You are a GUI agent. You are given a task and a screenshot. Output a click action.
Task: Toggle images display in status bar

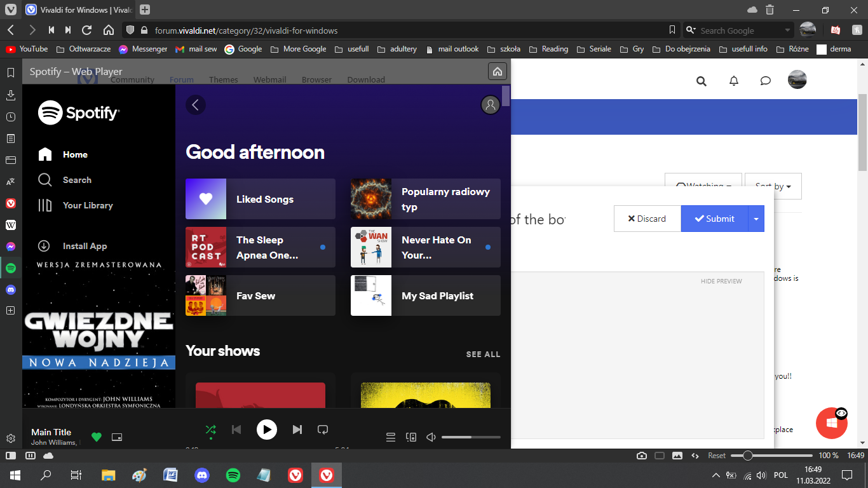(677, 456)
